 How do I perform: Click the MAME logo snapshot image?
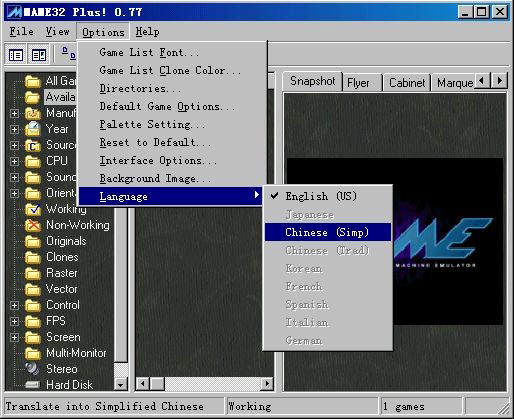tap(395, 241)
